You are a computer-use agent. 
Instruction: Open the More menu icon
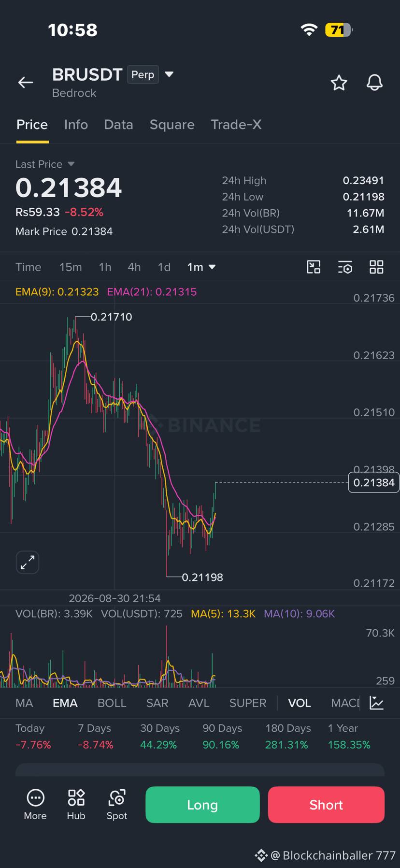35,804
